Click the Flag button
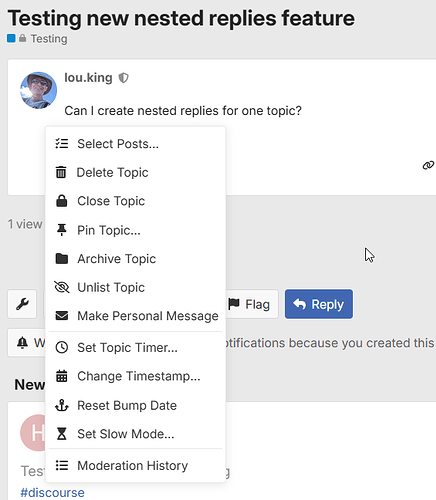 click(x=251, y=304)
